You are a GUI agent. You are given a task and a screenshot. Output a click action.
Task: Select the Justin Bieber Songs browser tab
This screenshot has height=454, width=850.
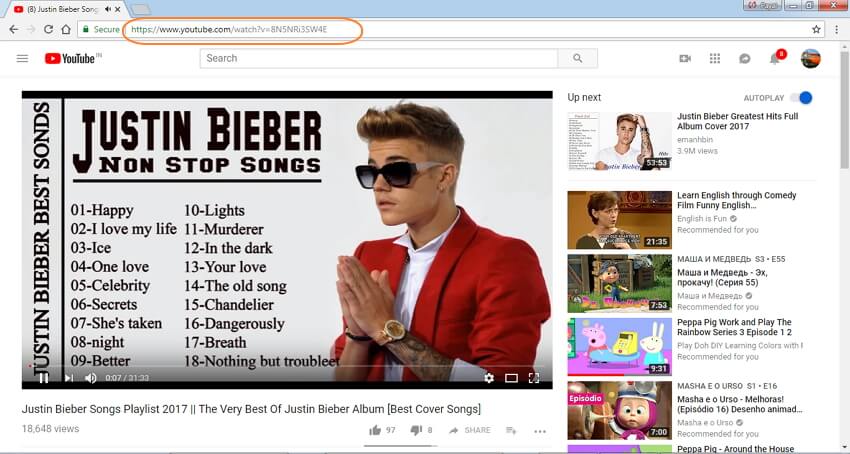(63, 9)
